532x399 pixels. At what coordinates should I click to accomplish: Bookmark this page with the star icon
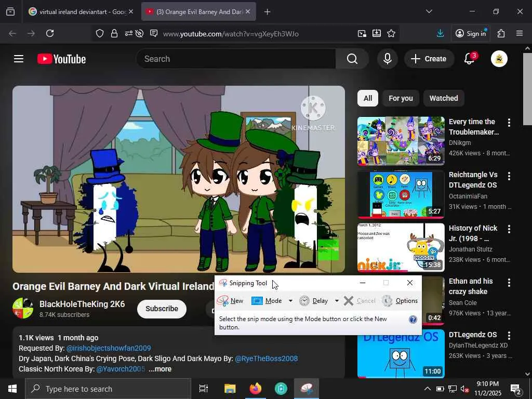[391, 33]
